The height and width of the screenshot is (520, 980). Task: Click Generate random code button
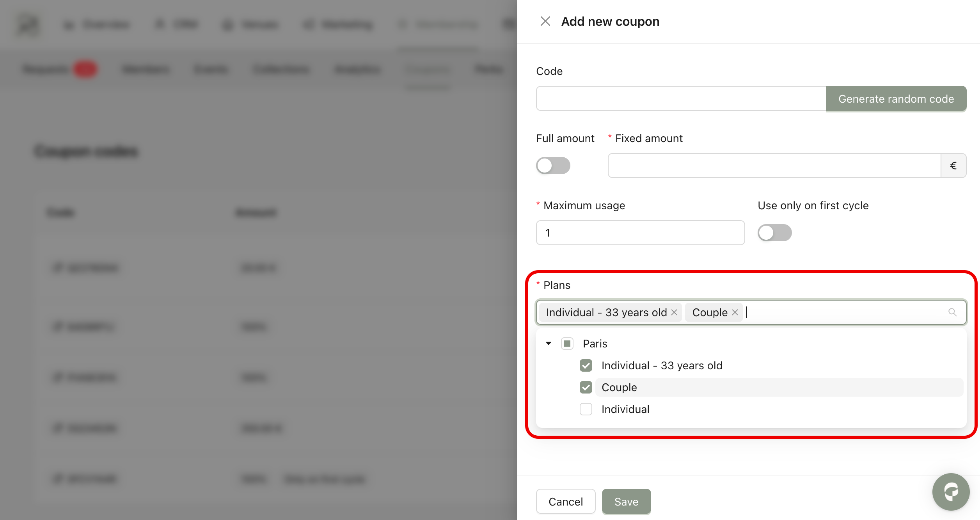896,99
